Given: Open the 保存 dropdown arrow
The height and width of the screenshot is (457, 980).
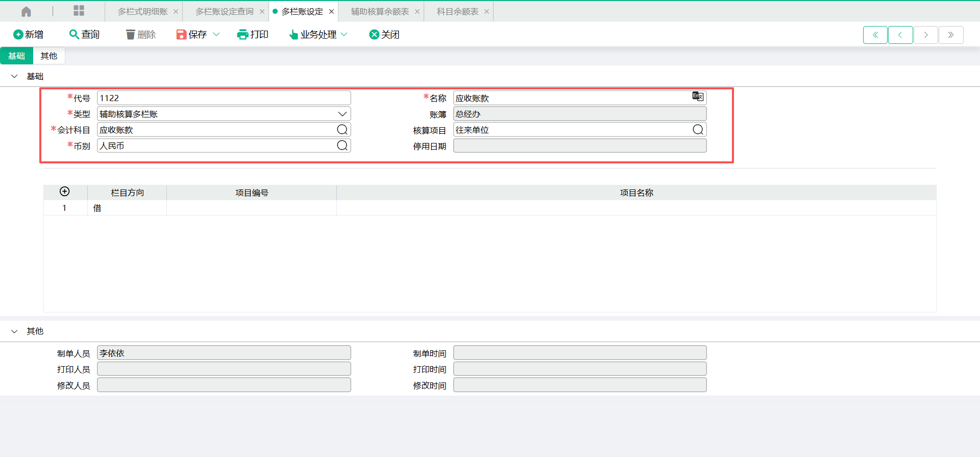Looking at the screenshot, I should [216, 34].
